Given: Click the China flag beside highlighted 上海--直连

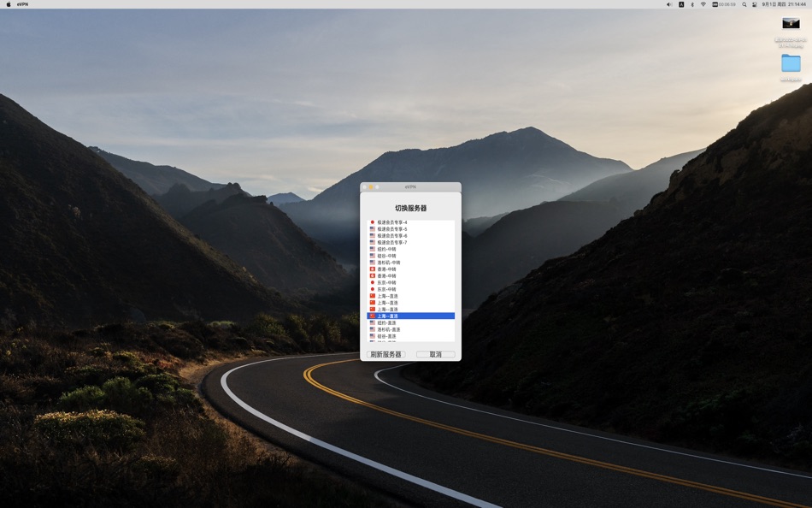Looking at the screenshot, I should coord(373,316).
